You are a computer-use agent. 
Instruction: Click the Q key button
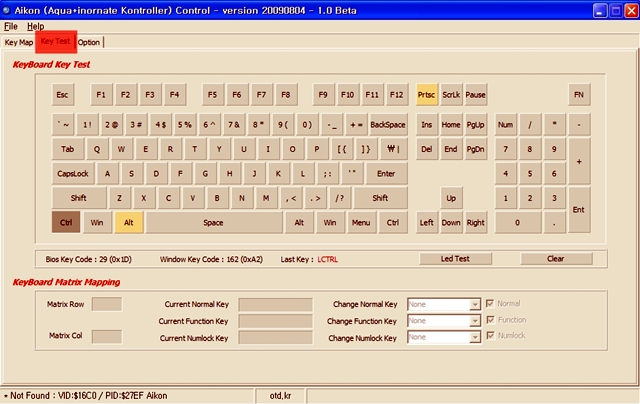tap(97, 149)
